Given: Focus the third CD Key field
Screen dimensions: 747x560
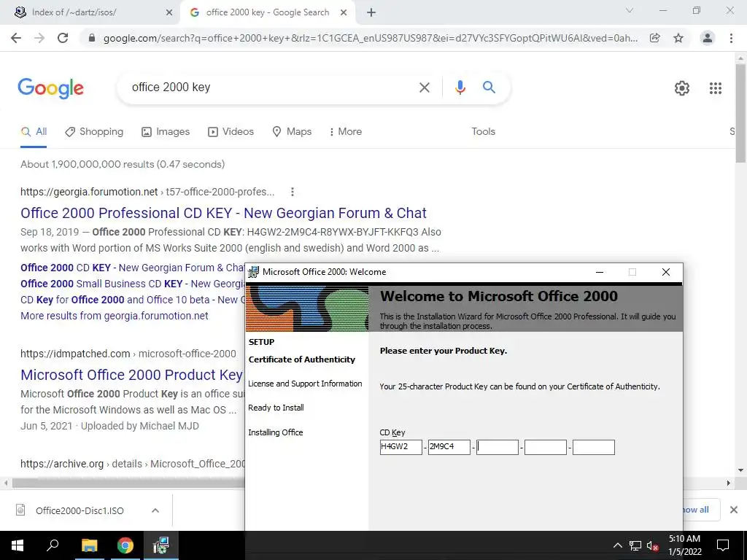Looking at the screenshot, I should coord(497,447).
